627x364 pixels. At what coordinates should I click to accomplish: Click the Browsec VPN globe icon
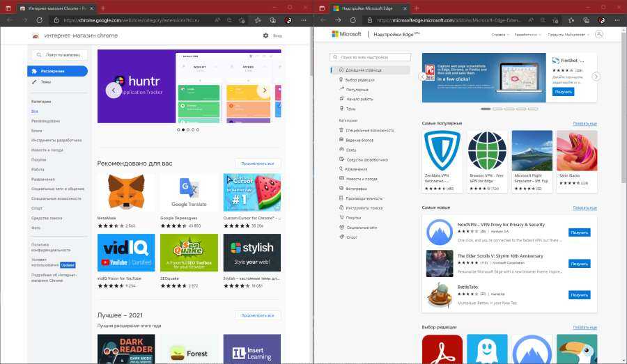[487, 150]
